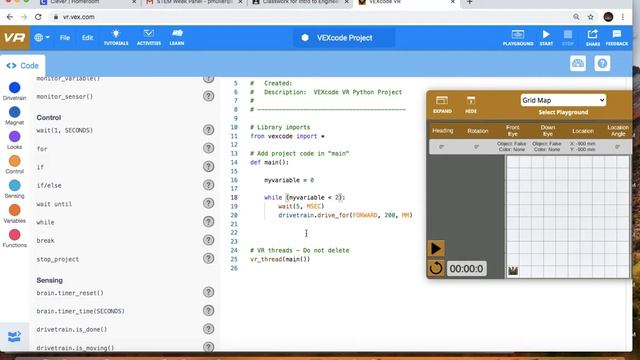Image resolution: width=640 pixels, height=360 pixels.
Task: Click the playground timer display
Action: [466, 269]
